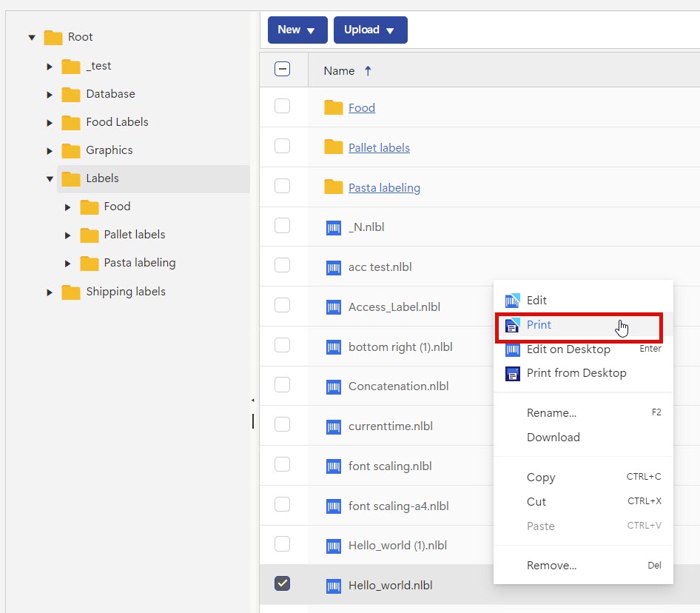Open the New dropdown button
Image resolution: width=700 pixels, height=613 pixels.
(x=297, y=30)
